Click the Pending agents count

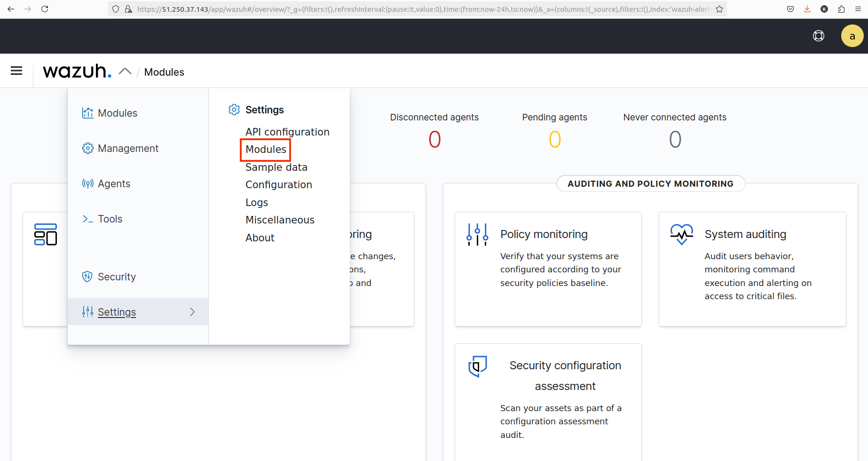pos(555,139)
